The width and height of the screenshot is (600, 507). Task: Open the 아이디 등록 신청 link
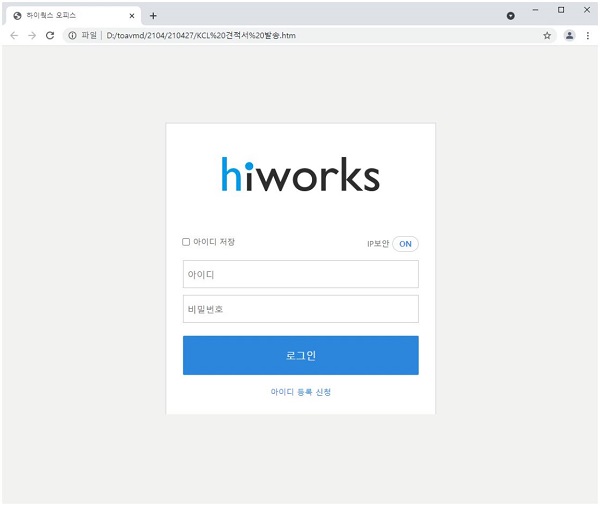[x=301, y=392]
